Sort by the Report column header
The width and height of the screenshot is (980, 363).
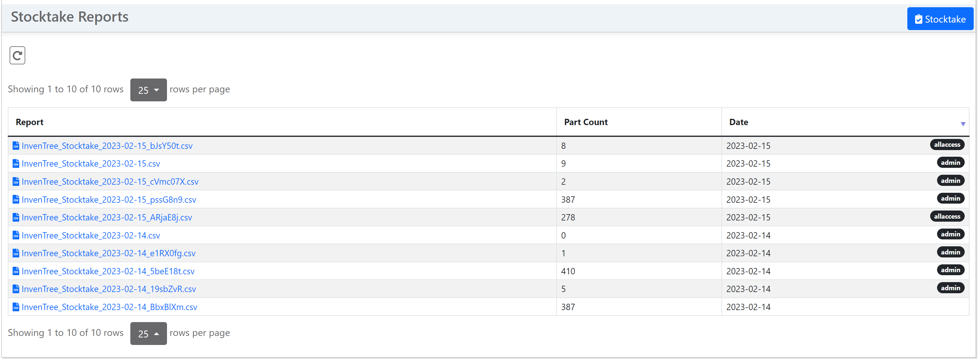(30, 122)
